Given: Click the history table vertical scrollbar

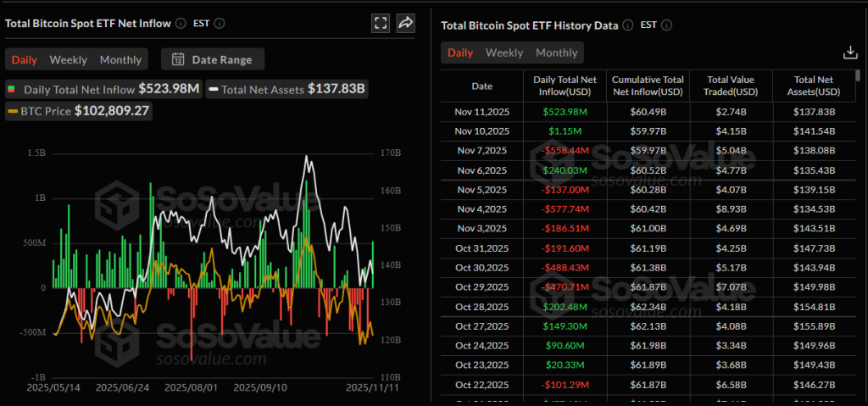Looking at the screenshot, I should 859,75.
